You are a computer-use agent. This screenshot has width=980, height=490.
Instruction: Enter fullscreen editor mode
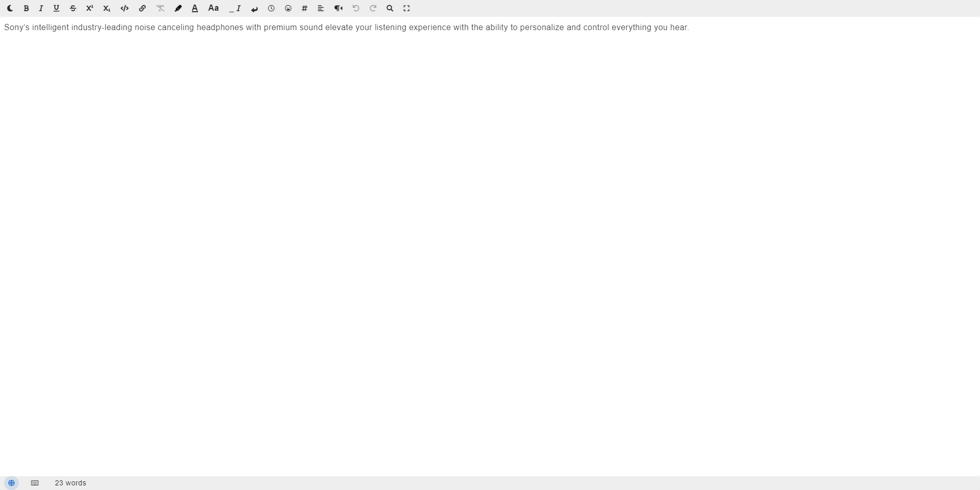[x=406, y=8]
